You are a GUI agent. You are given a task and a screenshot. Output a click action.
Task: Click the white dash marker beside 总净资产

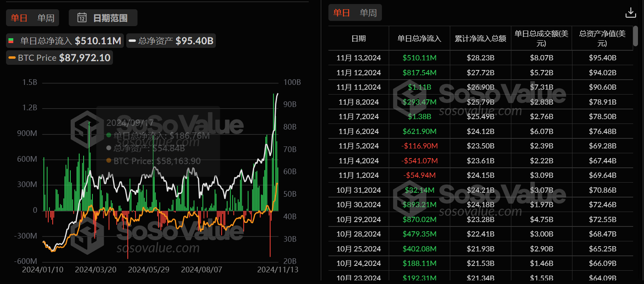click(132, 41)
